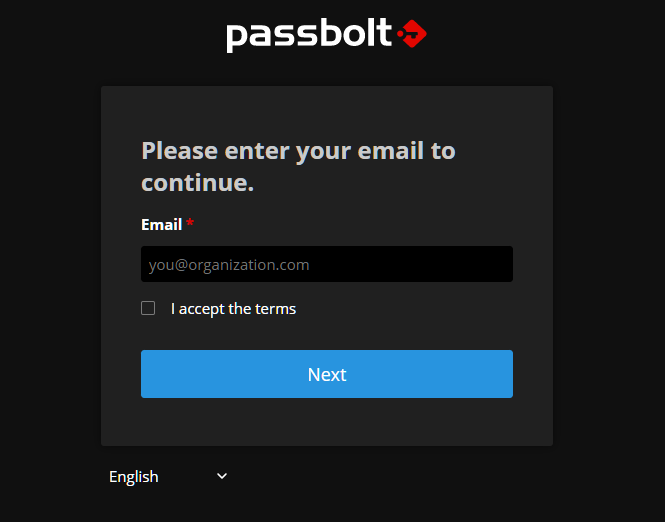The width and height of the screenshot is (665, 522).
Task: Select the "English" text in the language picker
Action: pos(134,477)
